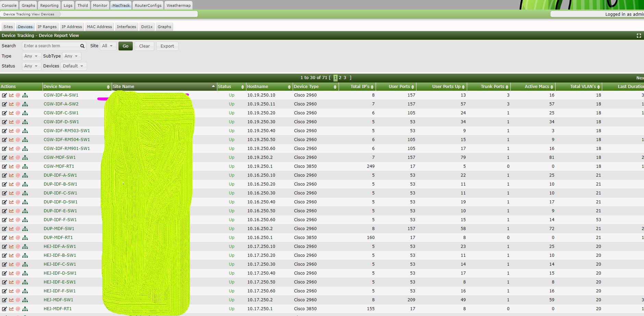Edit device HEJ-IDF-D-SW1 pencil icon
644x316 pixels.
tap(4, 273)
